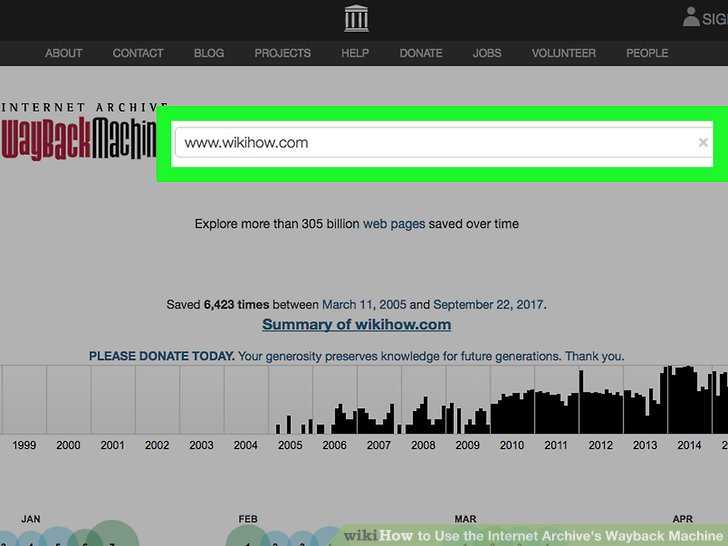Click the FEB month label in calendar

[x=248, y=519]
